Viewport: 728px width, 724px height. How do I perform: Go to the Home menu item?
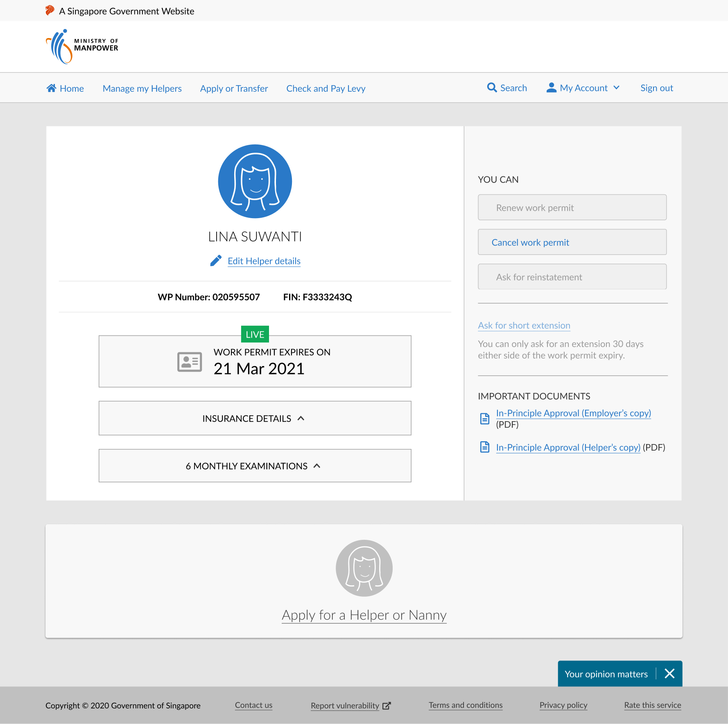point(65,88)
